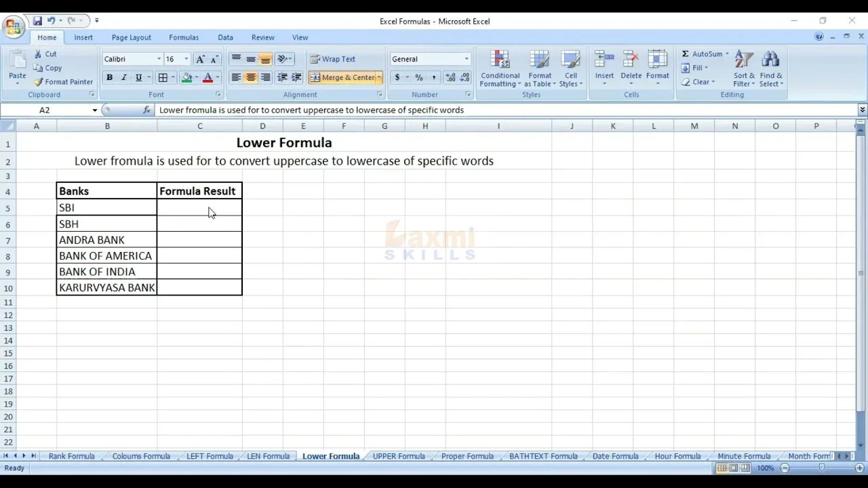Set Top Align vertical alignment
868x488 pixels.
point(236,59)
